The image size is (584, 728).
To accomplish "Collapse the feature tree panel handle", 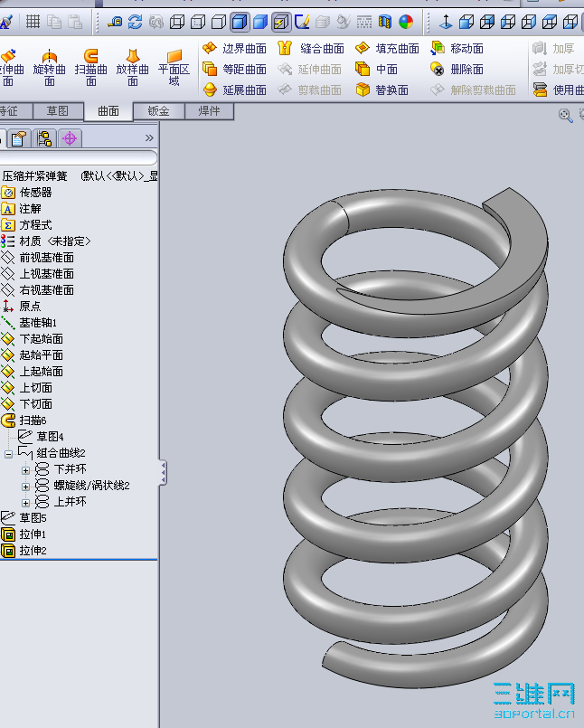I will tap(163, 473).
